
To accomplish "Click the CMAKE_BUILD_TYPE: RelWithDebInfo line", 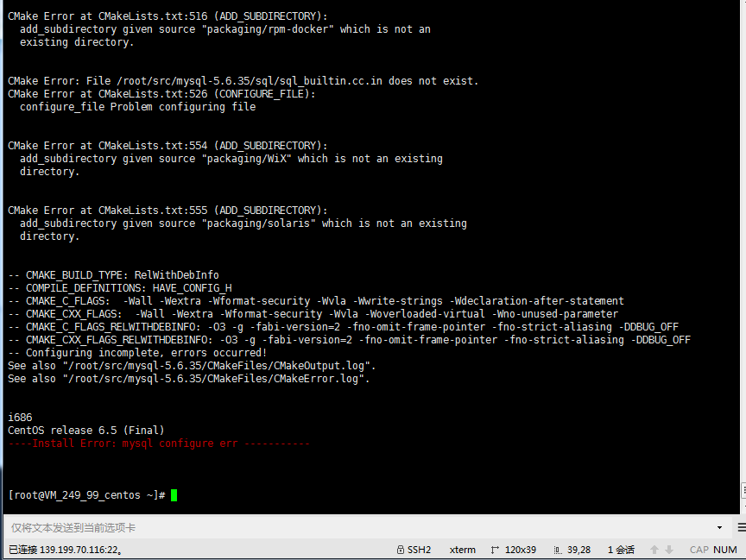I will point(113,275).
